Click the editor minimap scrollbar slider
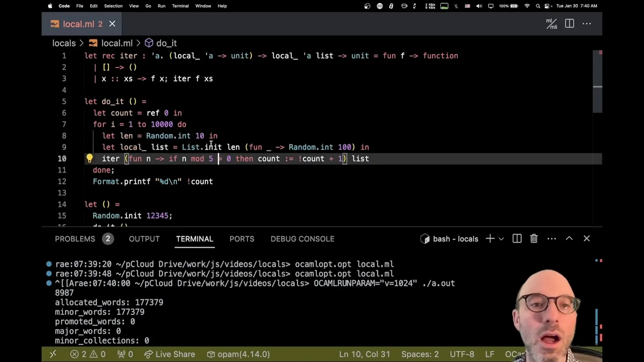 [597, 81]
